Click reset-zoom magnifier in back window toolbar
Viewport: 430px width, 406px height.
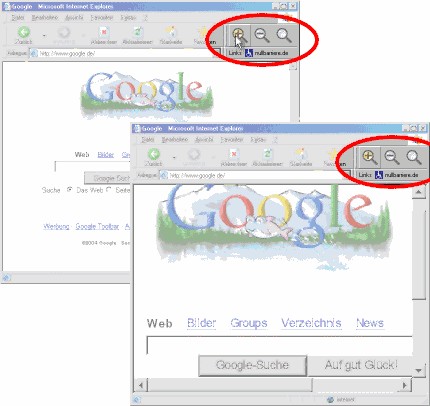(284, 35)
